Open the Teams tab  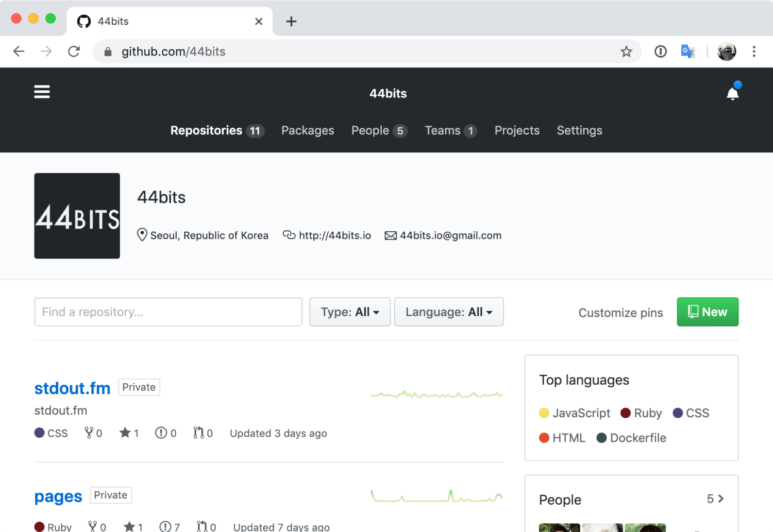coord(442,131)
